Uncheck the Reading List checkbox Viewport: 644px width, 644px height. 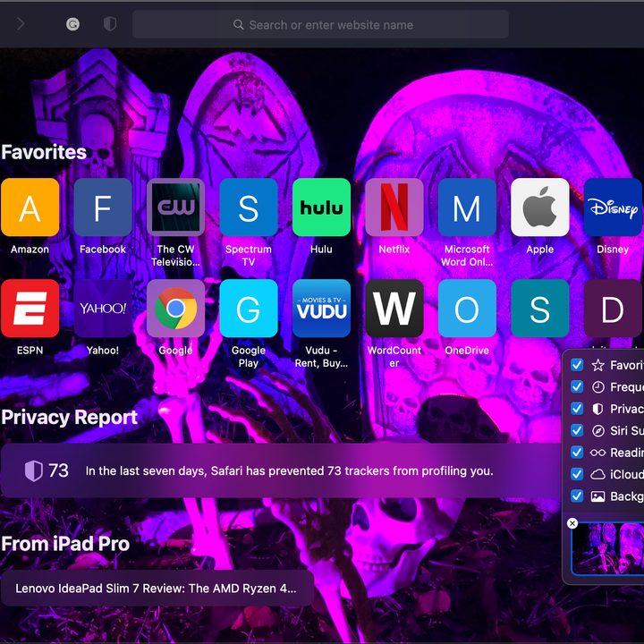tap(577, 453)
